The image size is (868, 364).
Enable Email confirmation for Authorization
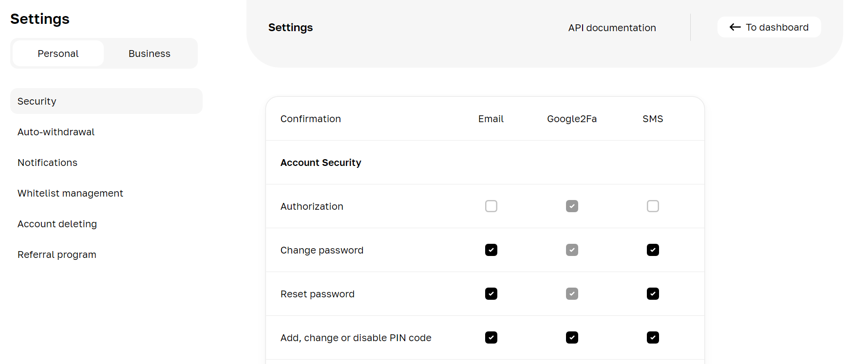pyautogui.click(x=491, y=206)
